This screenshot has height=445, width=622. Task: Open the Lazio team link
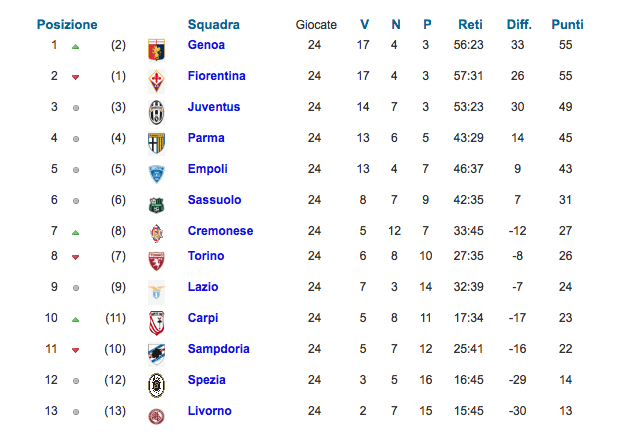coord(203,287)
